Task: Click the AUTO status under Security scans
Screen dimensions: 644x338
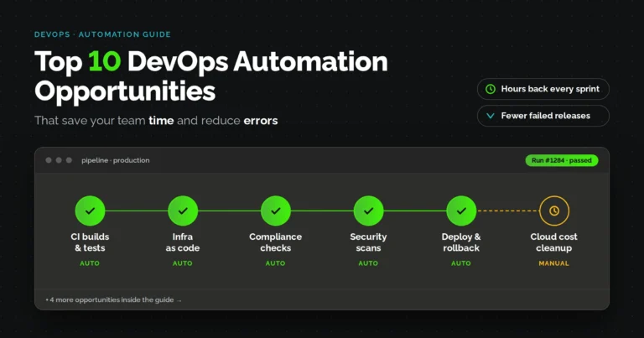Action: pos(368,263)
